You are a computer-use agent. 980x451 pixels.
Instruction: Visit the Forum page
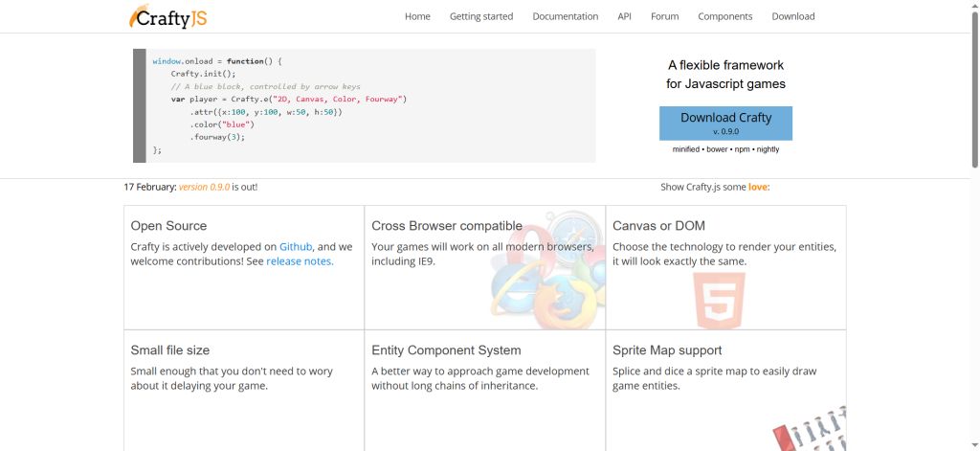point(664,16)
